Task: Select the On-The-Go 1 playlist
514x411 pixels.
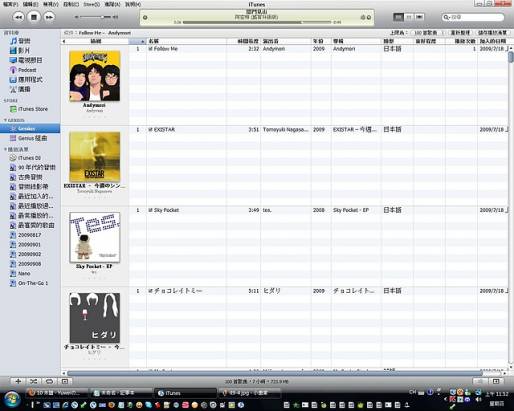Action: tap(29, 283)
